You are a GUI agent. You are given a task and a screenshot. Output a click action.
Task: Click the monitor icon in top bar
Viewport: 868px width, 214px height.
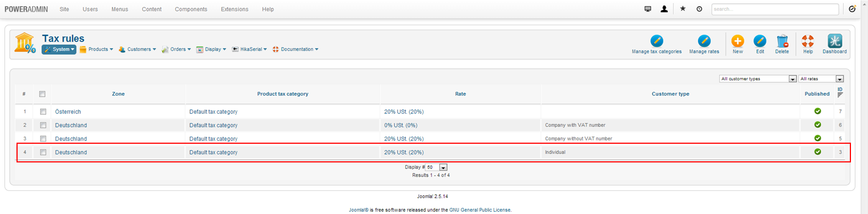[648, 9]
